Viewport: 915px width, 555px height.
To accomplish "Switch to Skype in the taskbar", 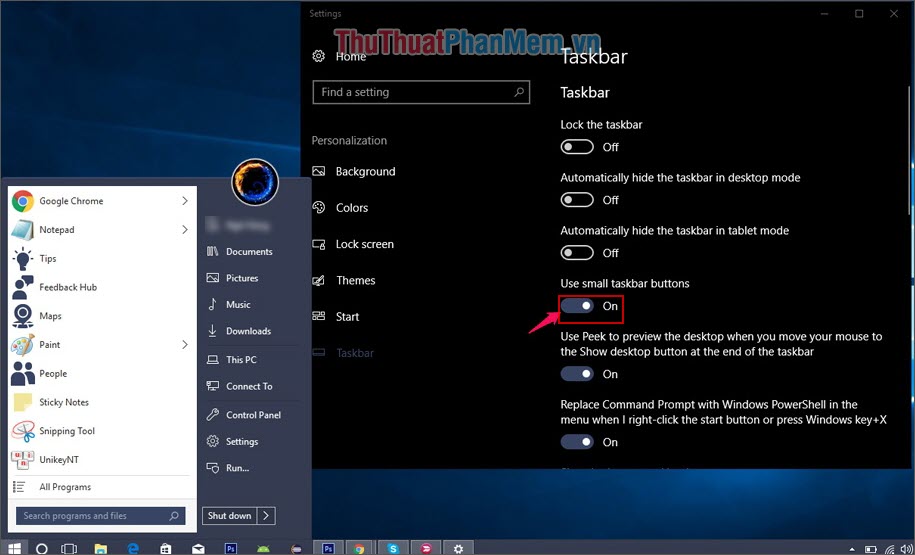I will tap(393, 549).
